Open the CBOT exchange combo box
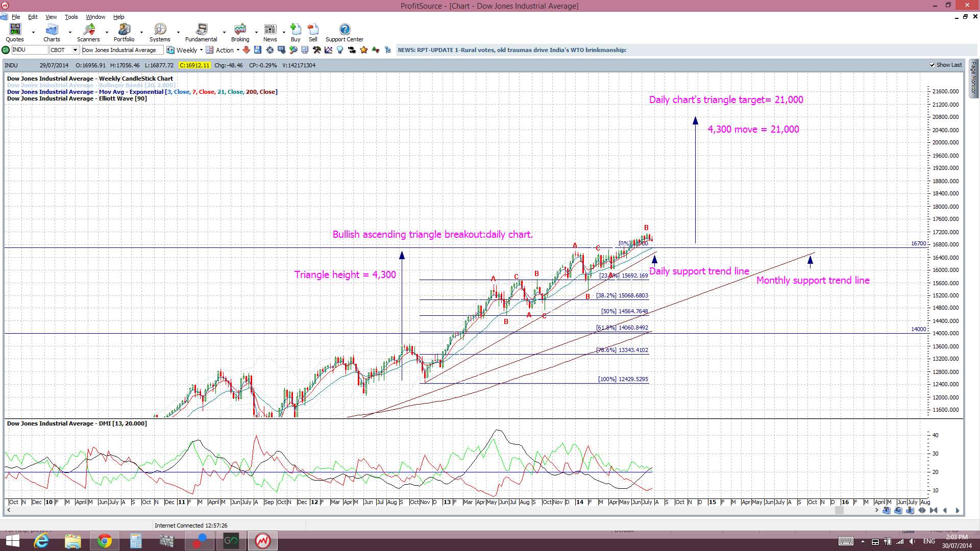The height and width of the screenshot is (551, 980). click(64, 50)
